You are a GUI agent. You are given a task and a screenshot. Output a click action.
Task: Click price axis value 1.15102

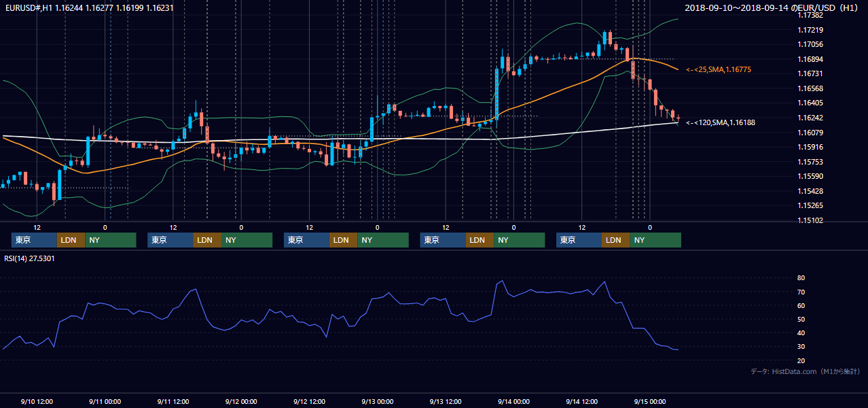810,220
